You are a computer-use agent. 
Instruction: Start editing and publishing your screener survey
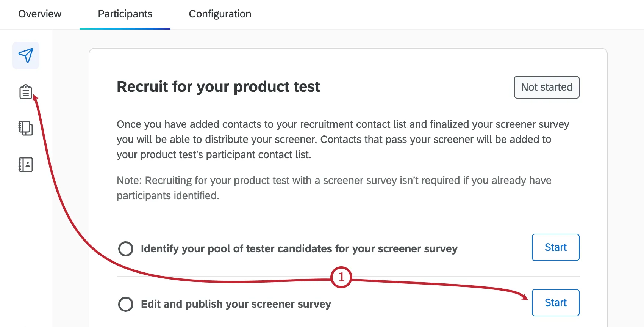pos(555,302)
